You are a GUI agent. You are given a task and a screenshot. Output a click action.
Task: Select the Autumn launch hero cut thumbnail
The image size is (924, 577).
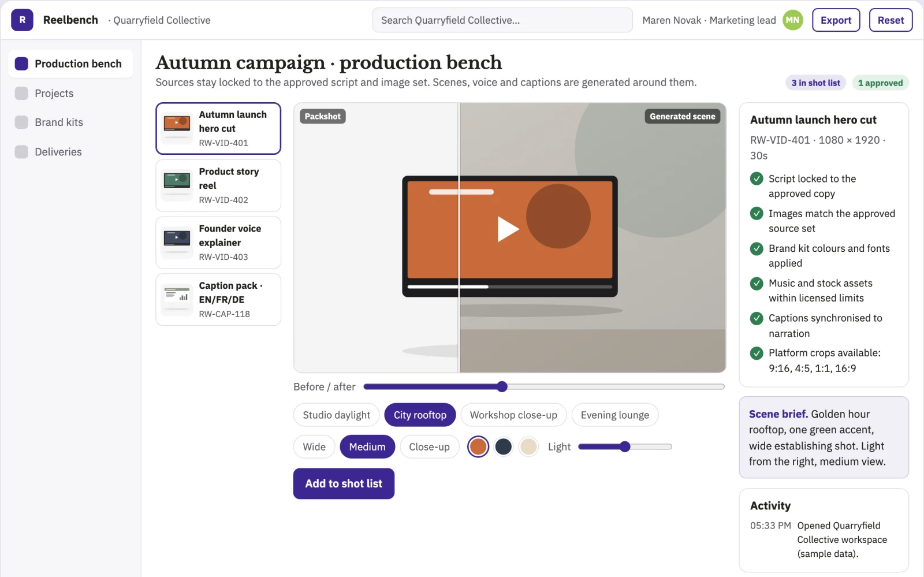coord(177,128)
